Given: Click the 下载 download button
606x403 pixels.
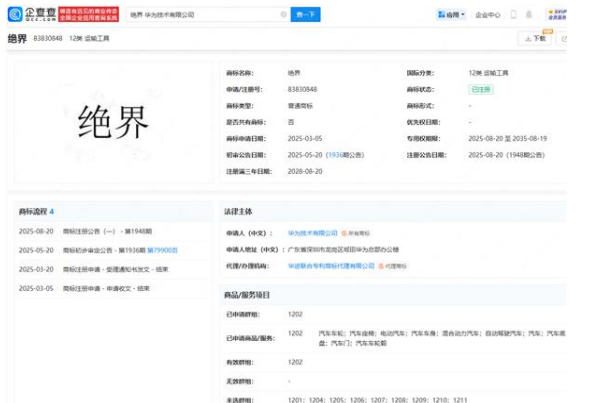Looking at the screenshot, I should point(535,39).
